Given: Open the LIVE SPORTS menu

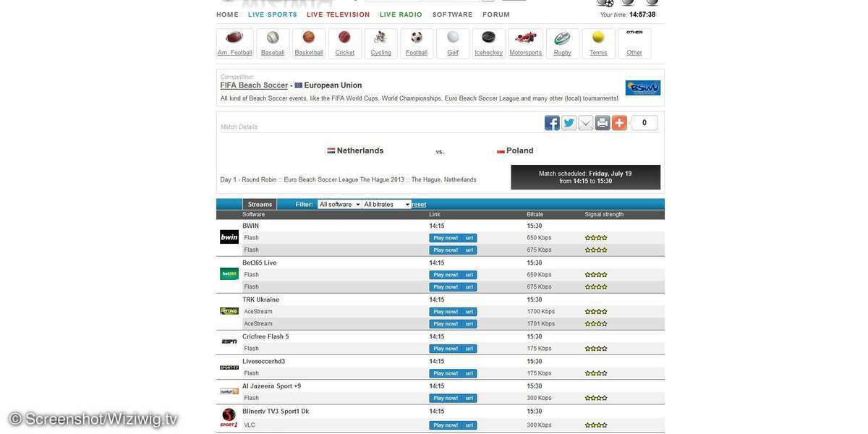Looking at the screenshot, I should pos(273,14).
